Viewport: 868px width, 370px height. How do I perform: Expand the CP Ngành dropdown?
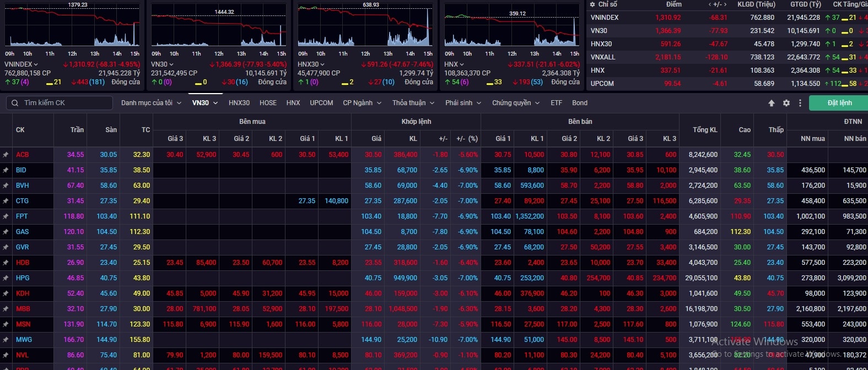[x=362, y=103]
